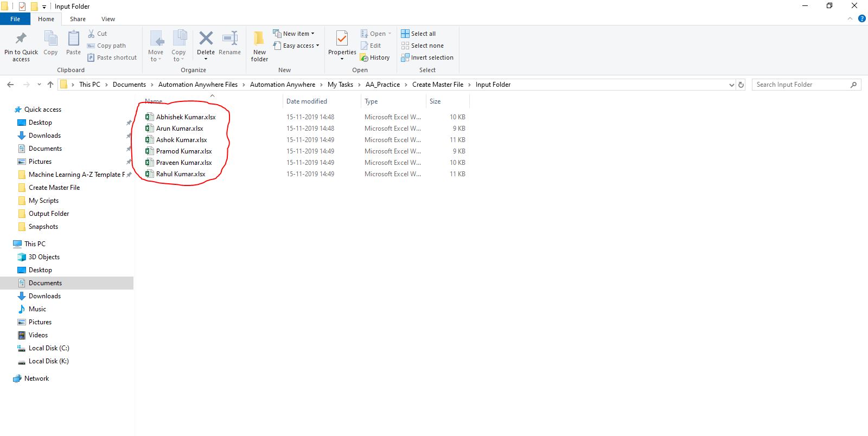Click the Up one level arrow
Image resolution: width=868 pixels, height=436 pixels.
tap(50, 85)
